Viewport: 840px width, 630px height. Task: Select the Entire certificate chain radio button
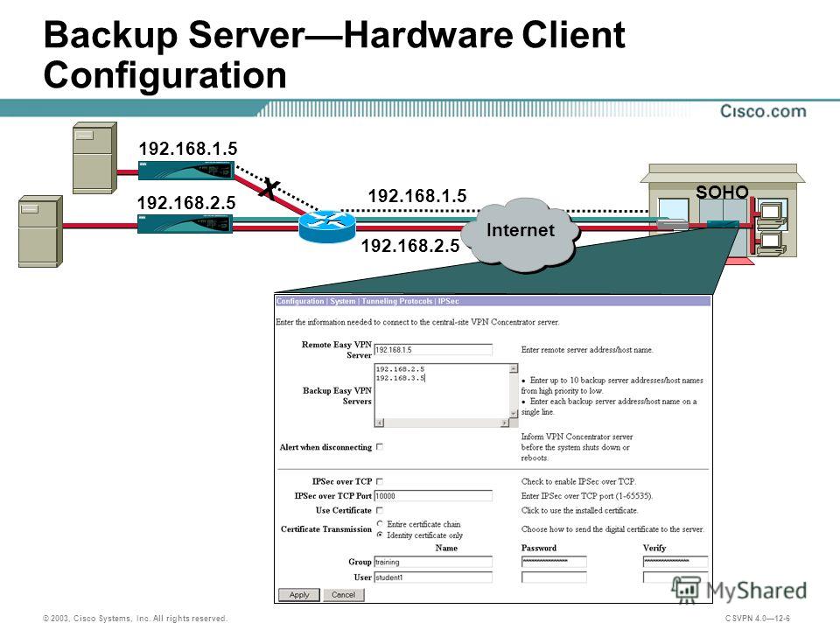[380, 523]
